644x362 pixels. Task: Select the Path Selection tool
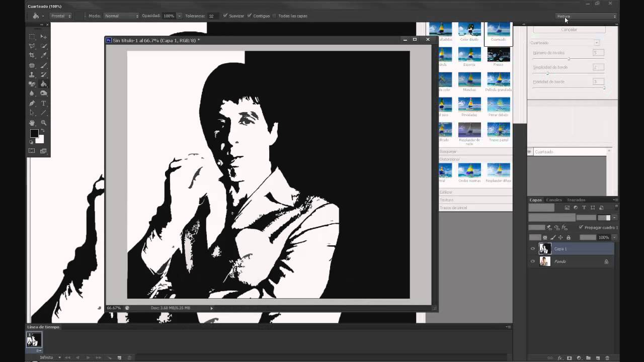pyautogui.click(x=32, y=113)
